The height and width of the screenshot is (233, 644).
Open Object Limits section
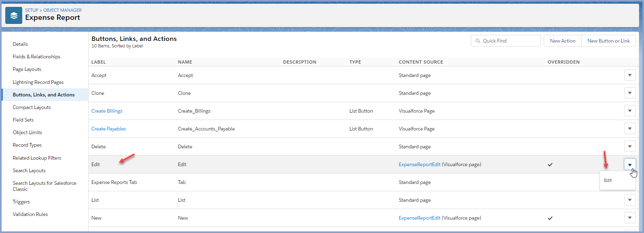click(27, 133)
